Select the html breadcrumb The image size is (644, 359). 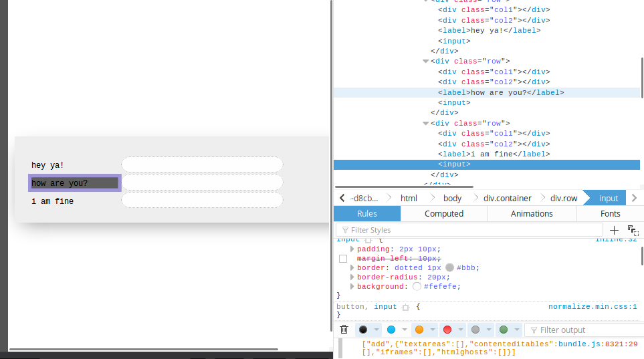point(409,198)
